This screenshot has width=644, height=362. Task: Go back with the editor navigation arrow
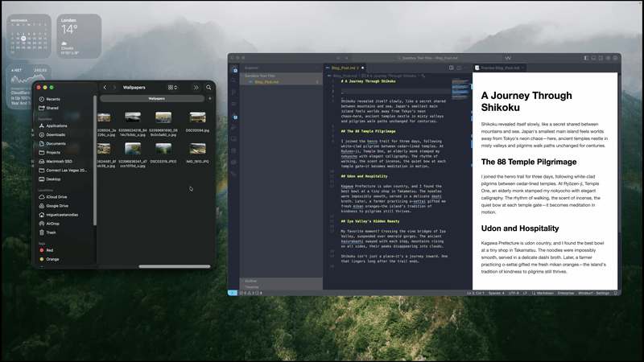tap(339, 58)
